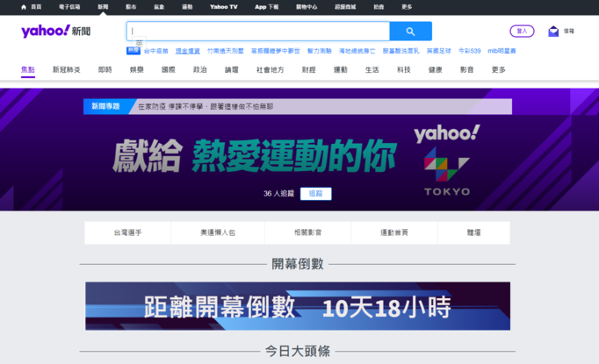Click trending link 竹南透天別墅

pos(226,51)
